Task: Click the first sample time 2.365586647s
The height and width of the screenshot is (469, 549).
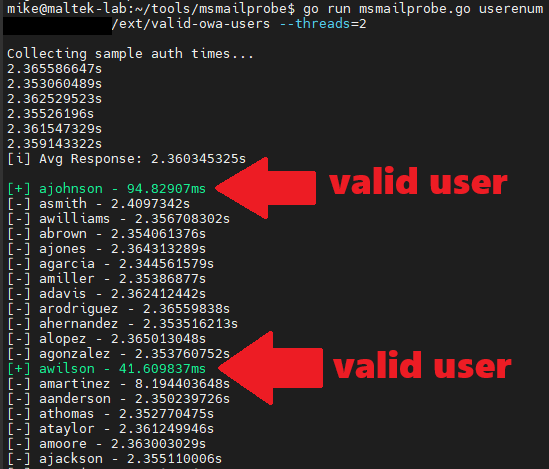Action: 55,69
